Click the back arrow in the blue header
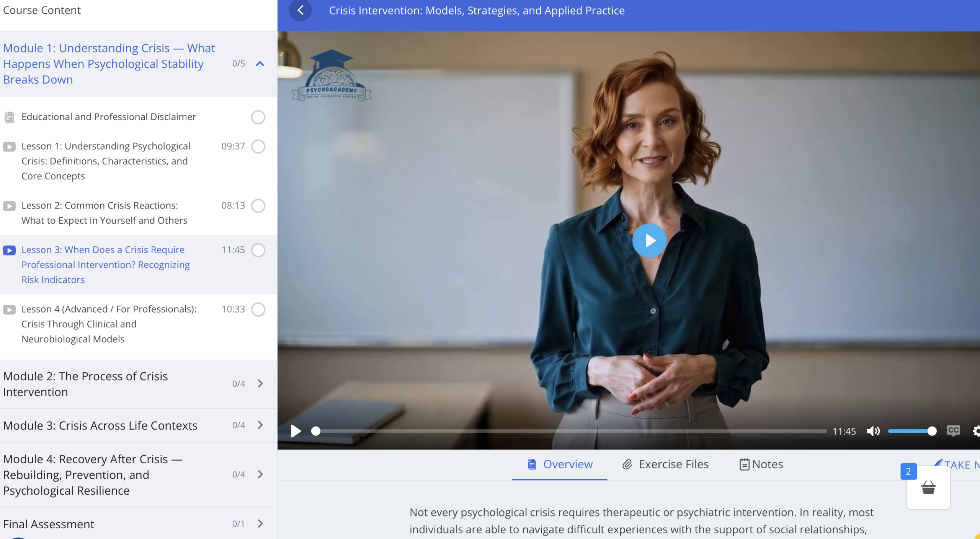This screenshot has height=539, width=980. point(301,10)
